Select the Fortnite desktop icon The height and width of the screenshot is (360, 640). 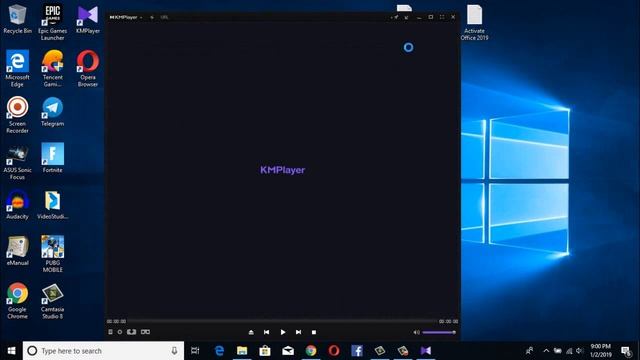pyautogui.click(x=53, y=158)
